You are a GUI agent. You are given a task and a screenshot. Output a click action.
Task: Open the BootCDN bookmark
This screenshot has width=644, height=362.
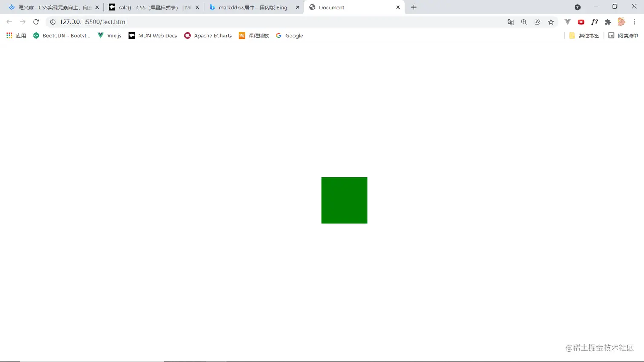62,36
